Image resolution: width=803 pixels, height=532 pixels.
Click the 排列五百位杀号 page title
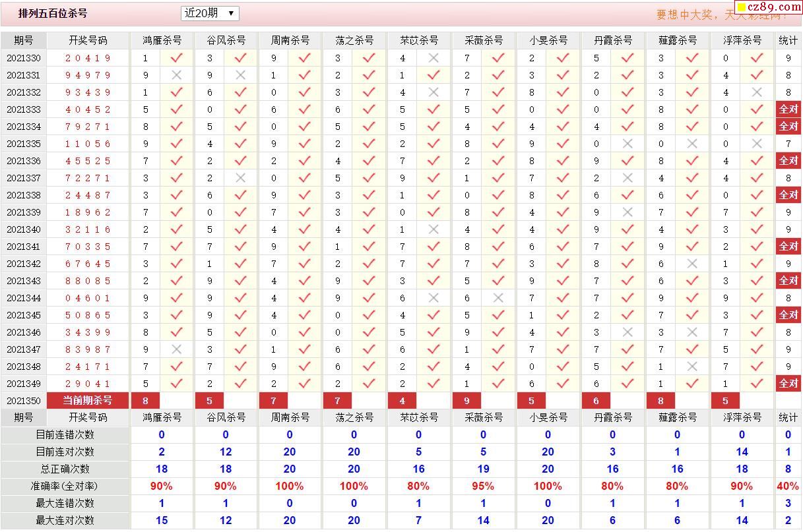point(53,13)
